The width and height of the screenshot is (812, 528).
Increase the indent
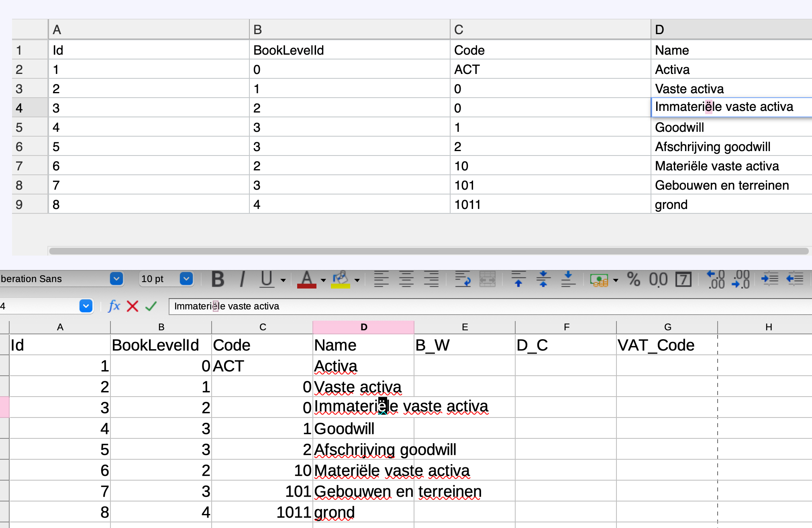769,279
